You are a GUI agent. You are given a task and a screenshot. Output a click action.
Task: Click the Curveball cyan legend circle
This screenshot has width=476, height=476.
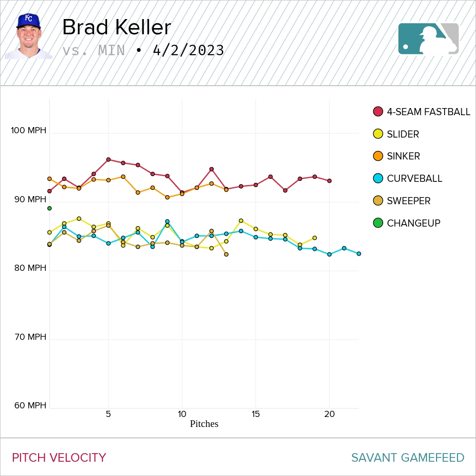(x=378, y=178)
